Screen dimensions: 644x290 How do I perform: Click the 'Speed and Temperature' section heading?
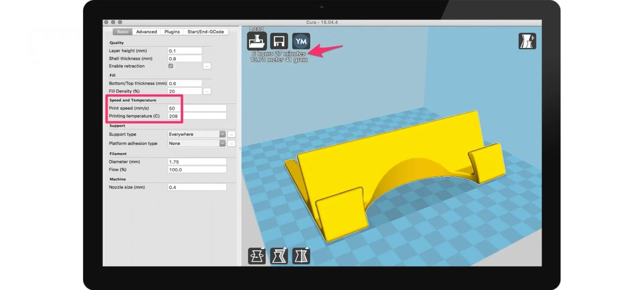(x=133, y=100)
